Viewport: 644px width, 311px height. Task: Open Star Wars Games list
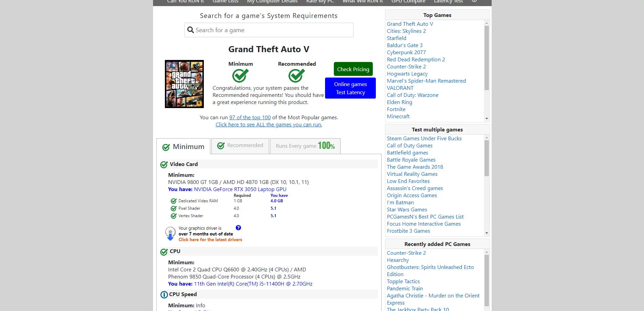407,210
